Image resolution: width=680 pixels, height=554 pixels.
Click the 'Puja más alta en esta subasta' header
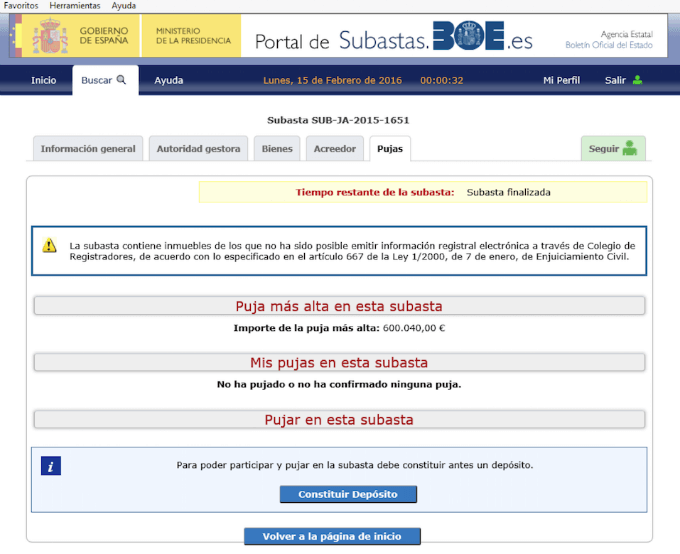click(x=339, y=306)
